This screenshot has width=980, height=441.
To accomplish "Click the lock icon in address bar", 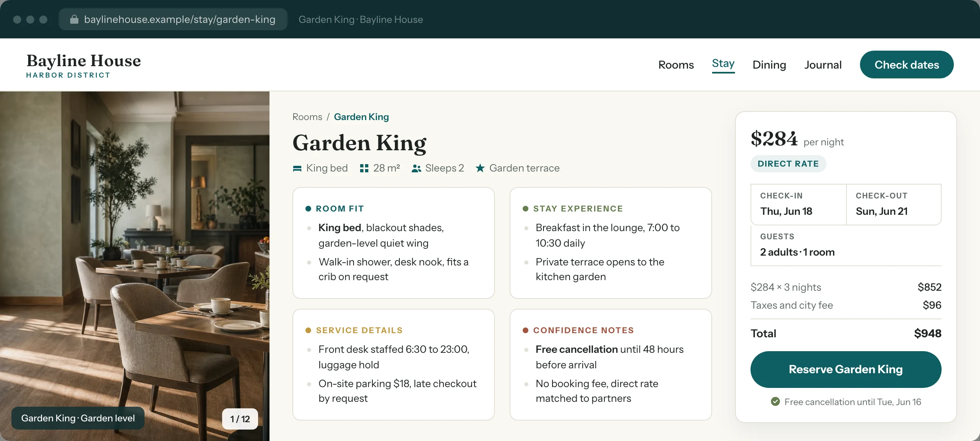I will 74,19.
